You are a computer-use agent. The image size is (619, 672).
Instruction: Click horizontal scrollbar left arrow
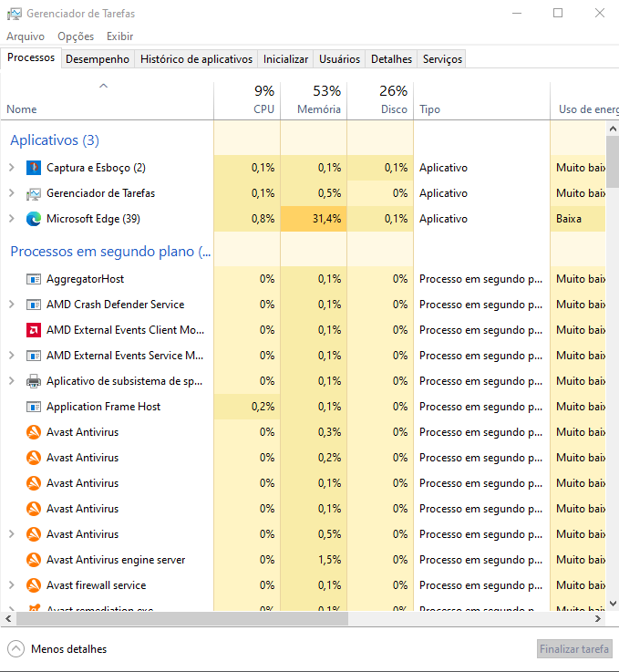pyautogui.click(x=8, y=618)
